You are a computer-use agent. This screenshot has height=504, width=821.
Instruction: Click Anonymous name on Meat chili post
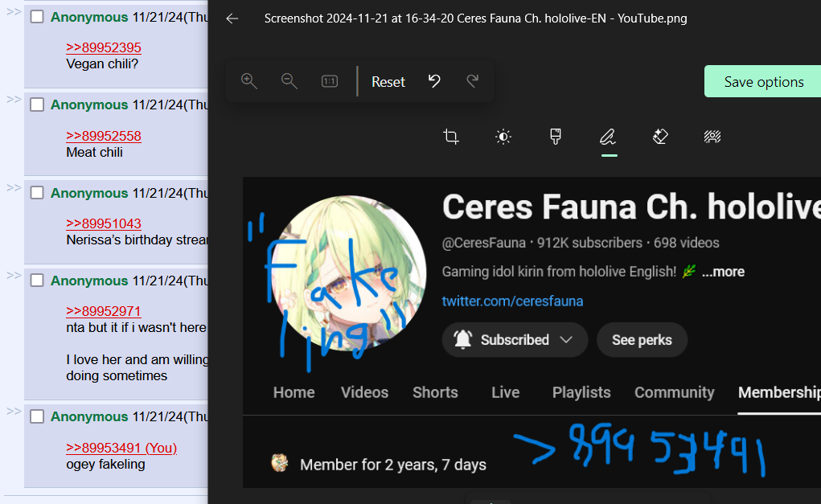click(89, 104)
